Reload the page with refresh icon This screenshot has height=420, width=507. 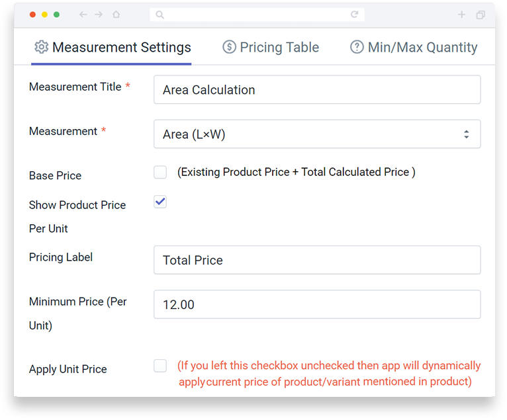point(354,15)
